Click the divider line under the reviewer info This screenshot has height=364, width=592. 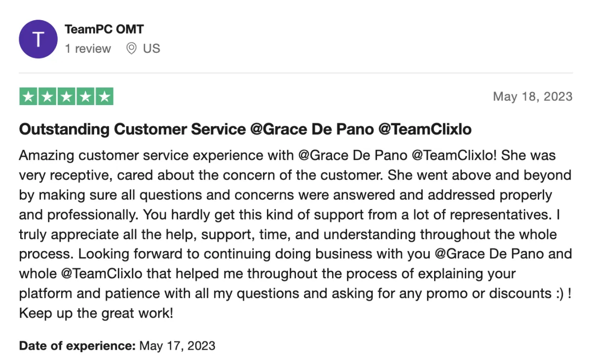coord(296,73)
